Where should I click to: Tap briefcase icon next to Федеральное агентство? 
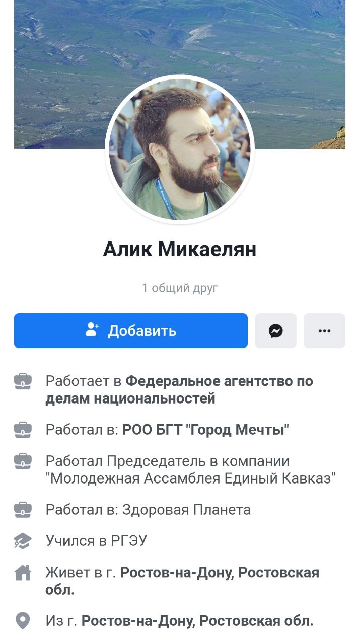(x=23, y=381)
